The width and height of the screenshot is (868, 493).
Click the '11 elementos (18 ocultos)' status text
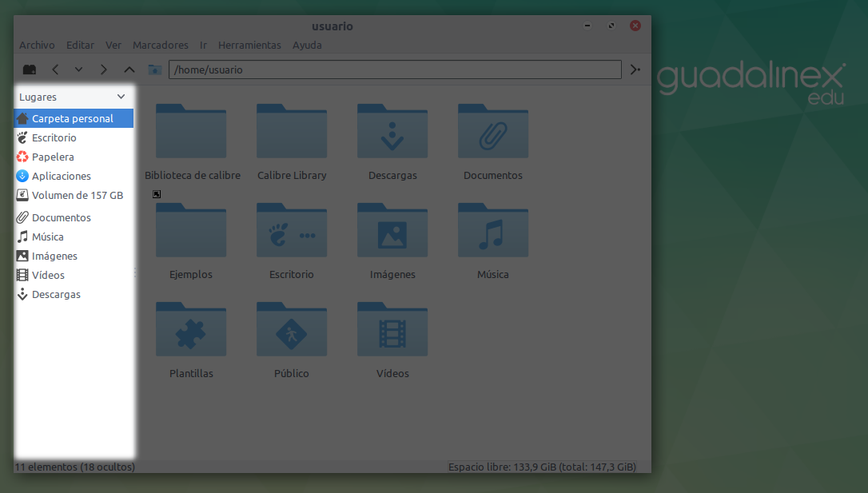pyautogui.click(x=75, y=467)
